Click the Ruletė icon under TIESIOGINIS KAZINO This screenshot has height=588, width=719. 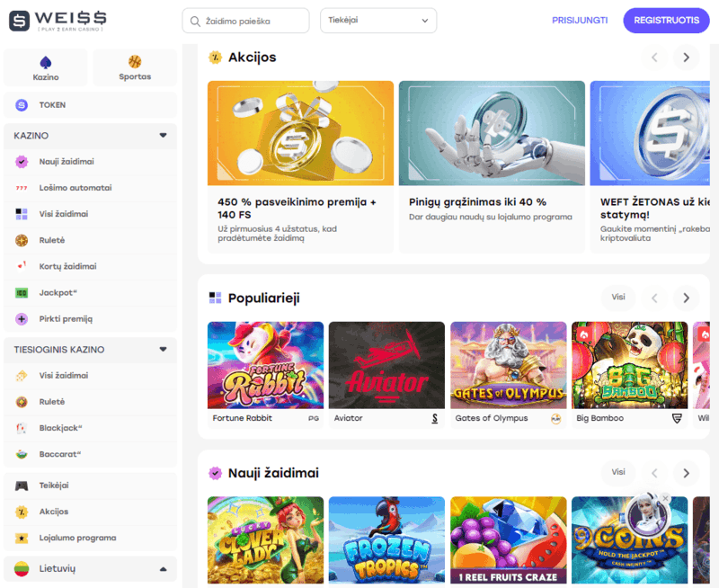(x=22, y=402)
